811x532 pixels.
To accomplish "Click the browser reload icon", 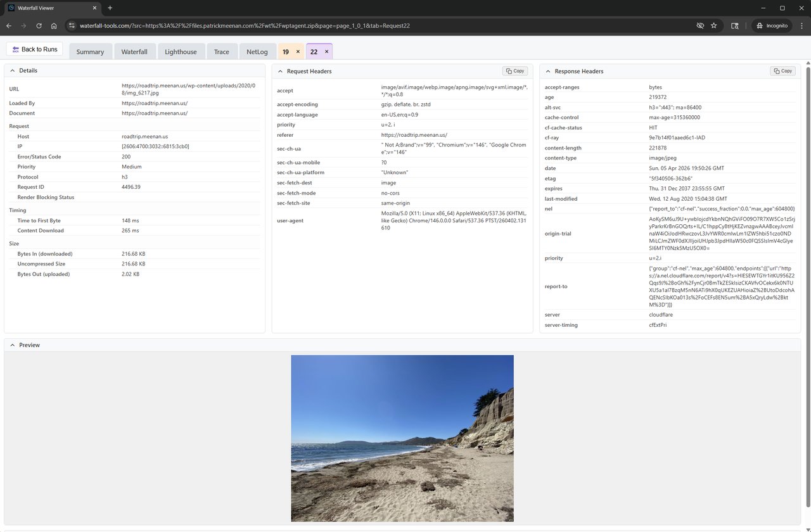I will click(x=39, y=26).
